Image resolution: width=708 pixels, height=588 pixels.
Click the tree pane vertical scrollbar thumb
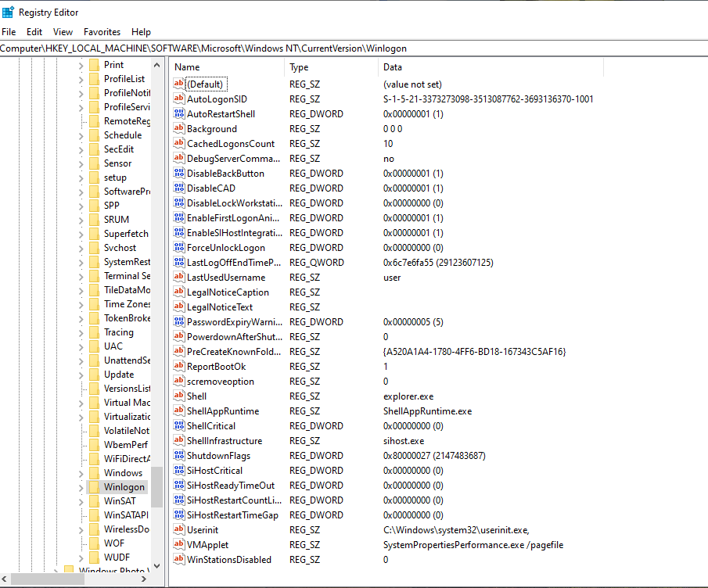click(156, 487)
